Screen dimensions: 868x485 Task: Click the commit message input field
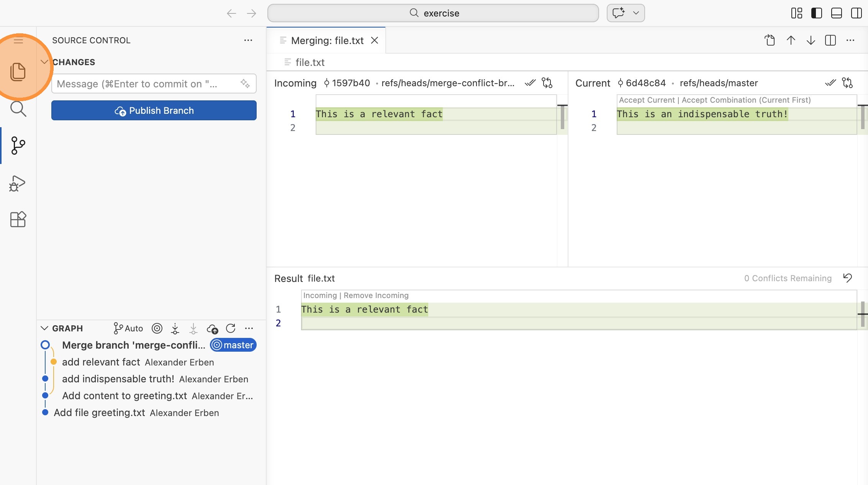[146, 84]
